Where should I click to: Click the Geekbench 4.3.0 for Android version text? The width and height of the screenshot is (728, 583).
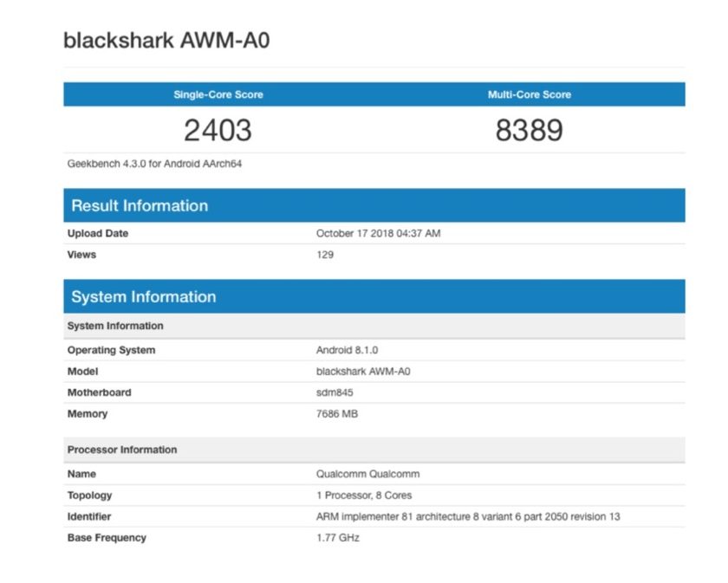(154, 163)
